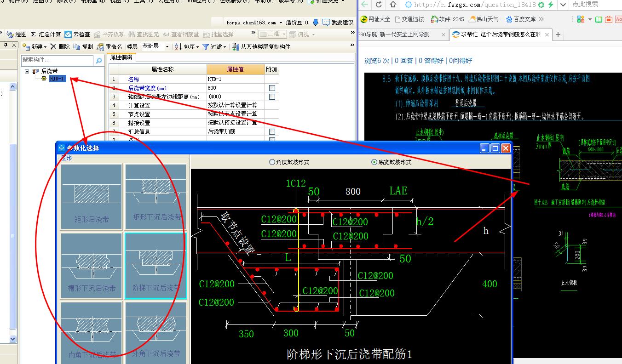Click 删除 delete component button
Screen dimensions: 622x364
pyautogui.click(x=60, y=46)
